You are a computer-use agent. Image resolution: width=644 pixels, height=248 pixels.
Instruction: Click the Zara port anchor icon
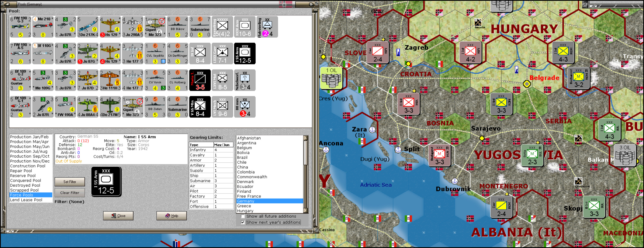372,130
